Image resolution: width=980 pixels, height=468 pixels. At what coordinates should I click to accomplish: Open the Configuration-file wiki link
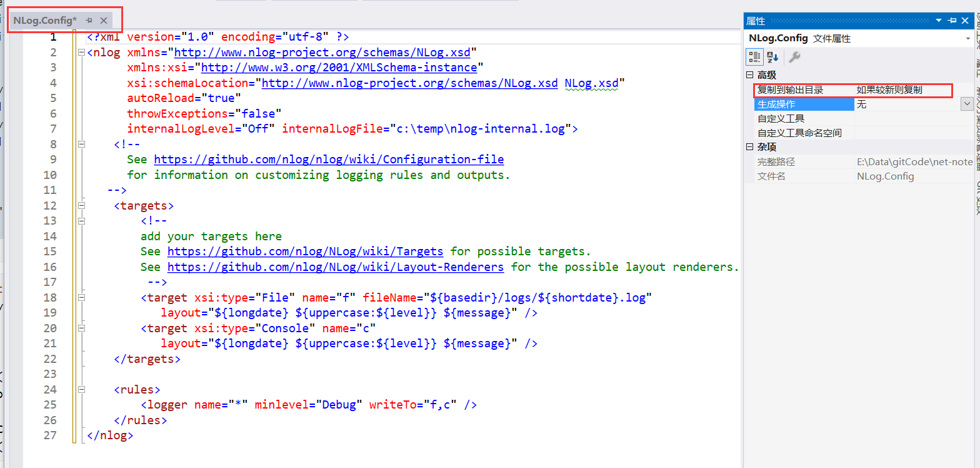(329, 160)
